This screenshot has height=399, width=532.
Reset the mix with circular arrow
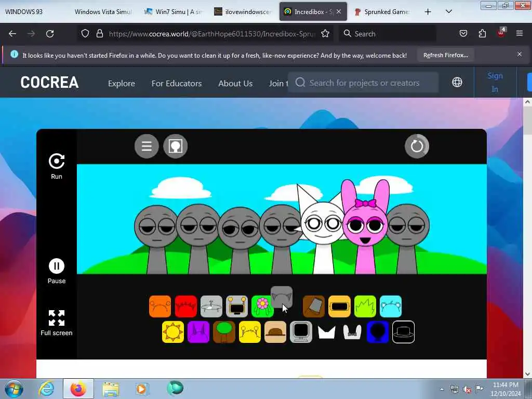pos(417,146)
